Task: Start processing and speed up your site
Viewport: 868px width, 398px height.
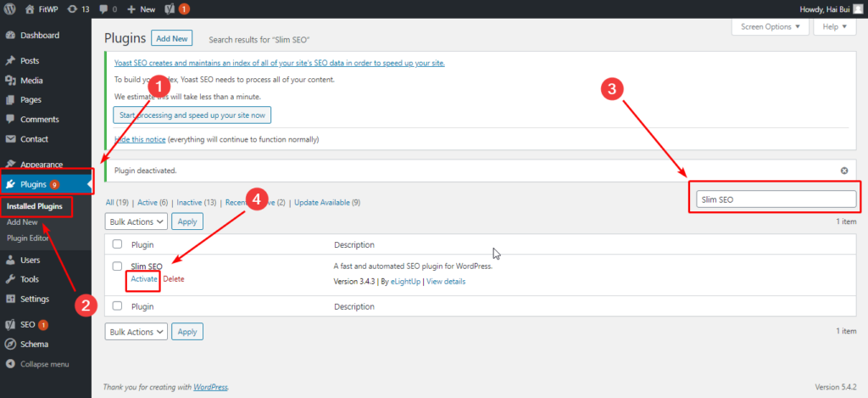Action: [x=192, y=115]
